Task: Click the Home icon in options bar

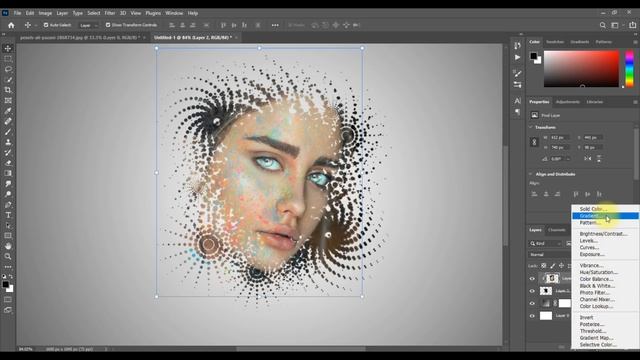Action: pyautogui.click(x=11, y=25)
